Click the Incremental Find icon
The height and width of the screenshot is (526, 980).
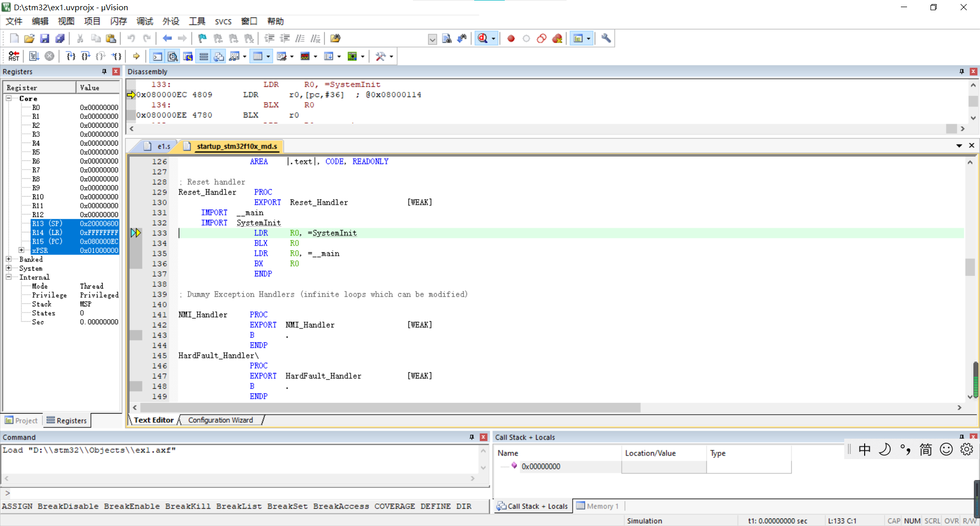pos(462,38)
